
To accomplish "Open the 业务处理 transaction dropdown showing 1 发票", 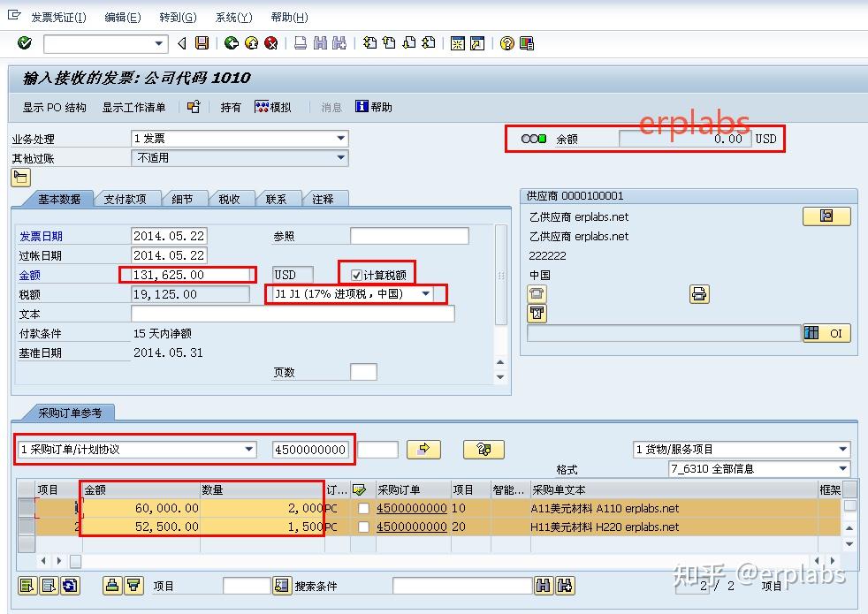I will pyautogui.click(x=341, y=138).
